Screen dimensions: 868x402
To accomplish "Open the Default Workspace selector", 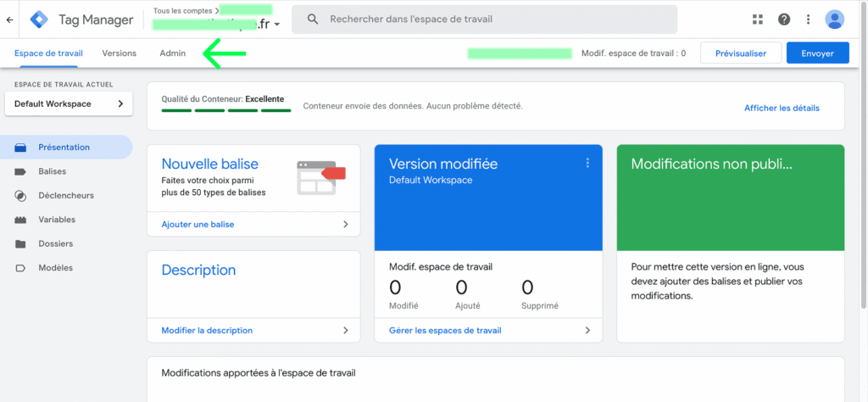I will click(69, 104).
